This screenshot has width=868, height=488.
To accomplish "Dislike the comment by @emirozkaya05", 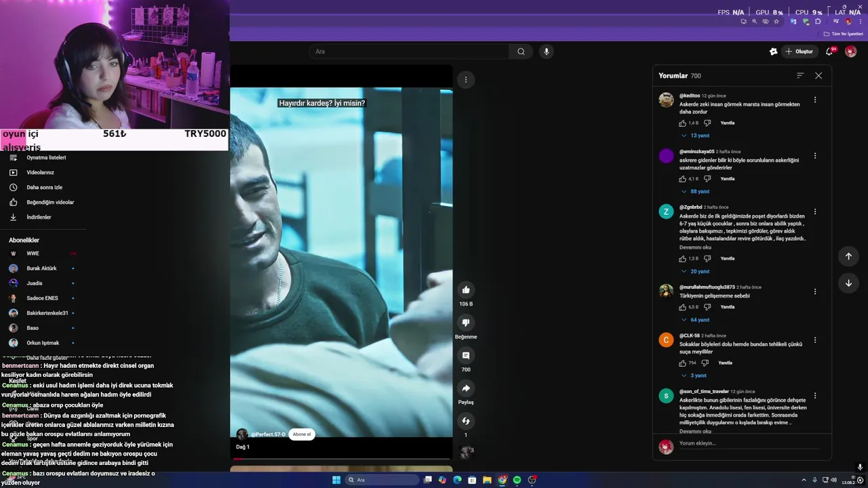I will [707, 179].
